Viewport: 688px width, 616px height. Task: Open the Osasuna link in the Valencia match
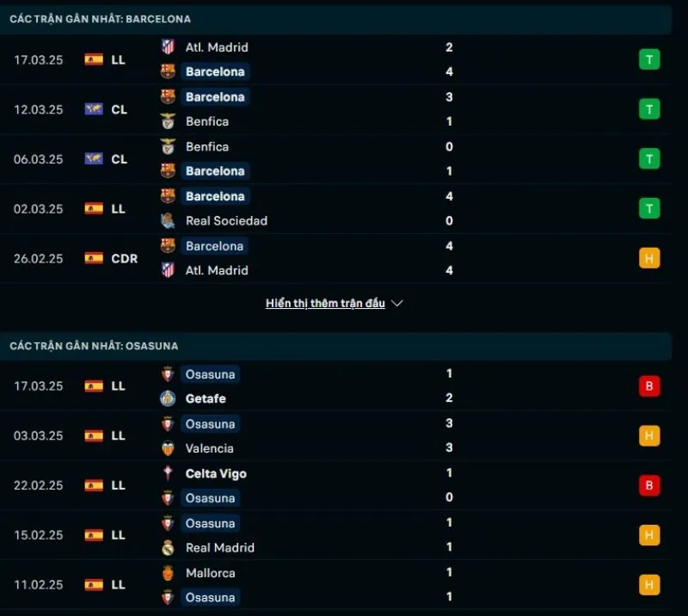tap(210, 424)
